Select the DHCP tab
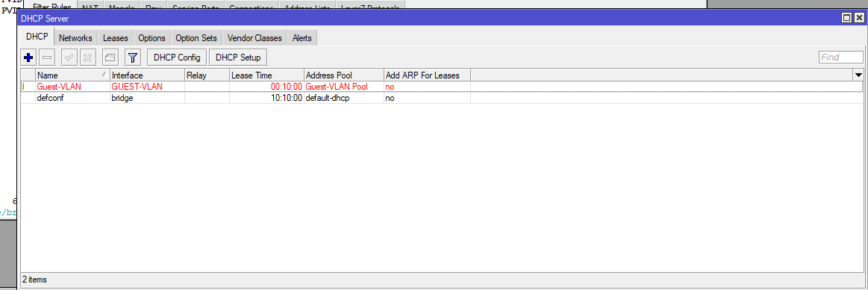The width and height of the screenshot is (868, 290). point(37,37)
